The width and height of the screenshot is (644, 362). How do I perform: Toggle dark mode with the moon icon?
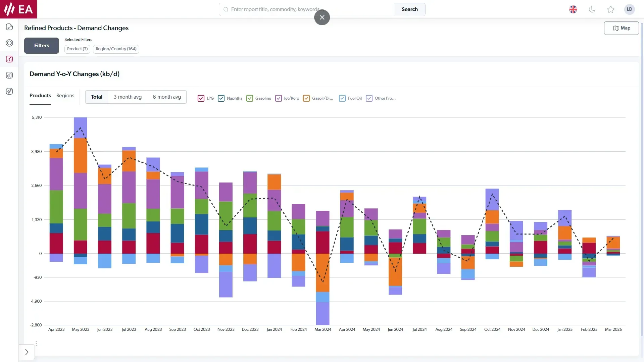pyautogui.click(x=592, y=9)
